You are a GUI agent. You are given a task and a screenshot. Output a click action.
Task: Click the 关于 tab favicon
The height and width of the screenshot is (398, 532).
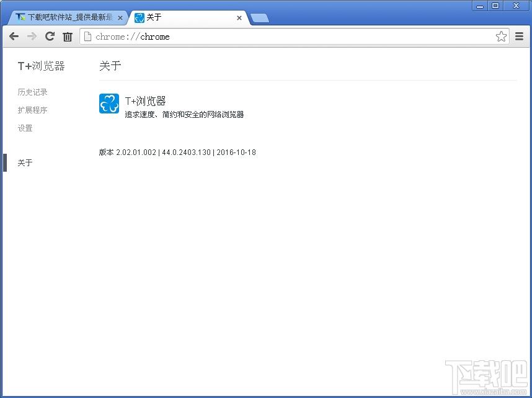tap(139, 17)
